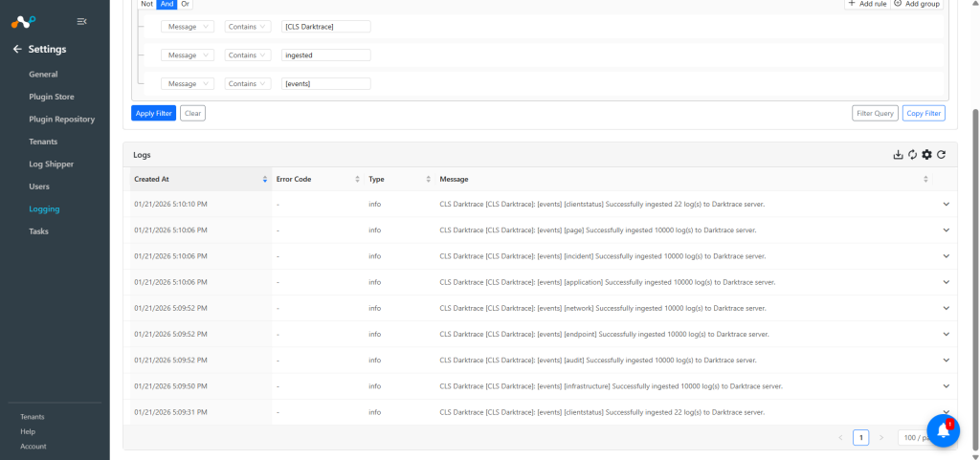Expand the [incident] log row

pyautogui.click(x=946, y=256)
